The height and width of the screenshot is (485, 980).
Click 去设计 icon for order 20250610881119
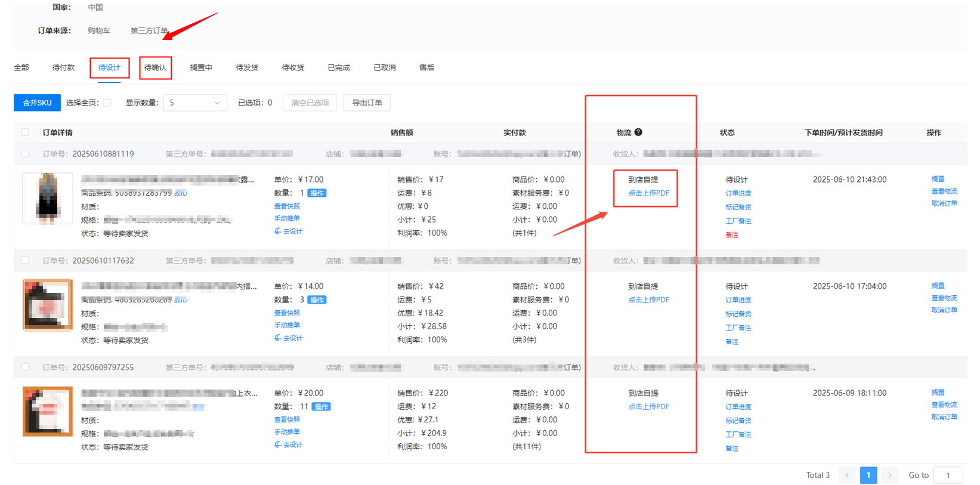(x=278, y=231)
